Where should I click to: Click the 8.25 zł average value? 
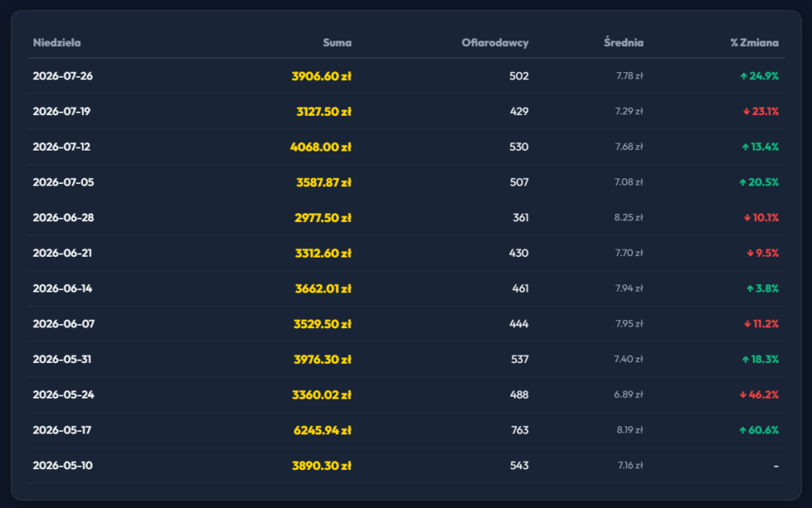(x=629, y=218)
